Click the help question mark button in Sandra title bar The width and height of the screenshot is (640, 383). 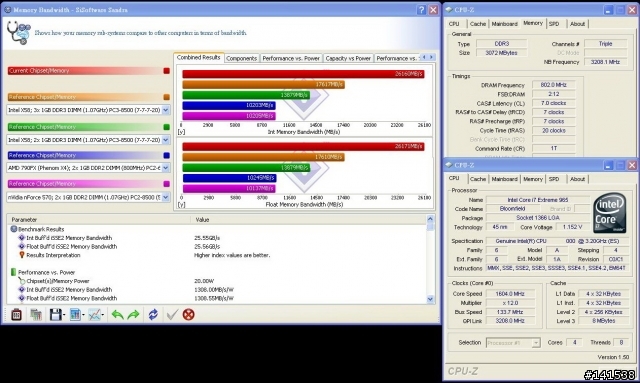pos(422,10)
